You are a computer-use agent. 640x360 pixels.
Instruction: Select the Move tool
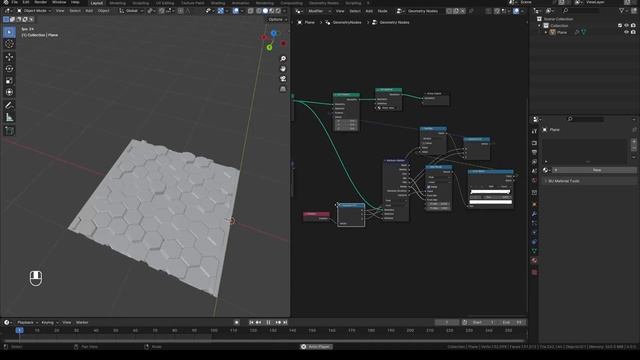click(9, 57)
